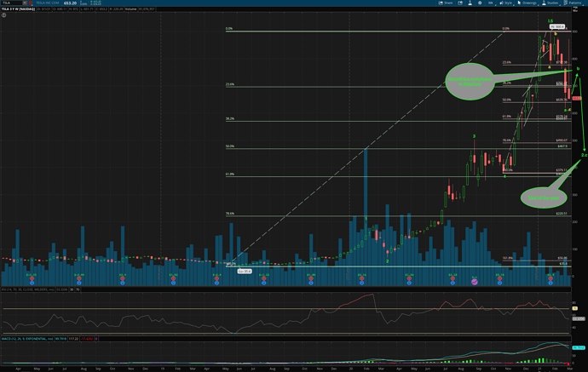This screenshot has height=372, width=588.
Task: Open the Studies menu
Action: (551, 3)
